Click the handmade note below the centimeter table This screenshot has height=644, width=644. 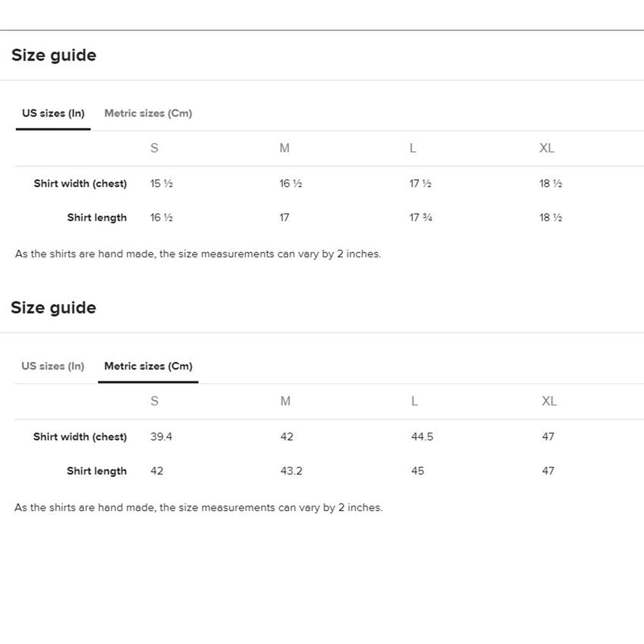198,507
